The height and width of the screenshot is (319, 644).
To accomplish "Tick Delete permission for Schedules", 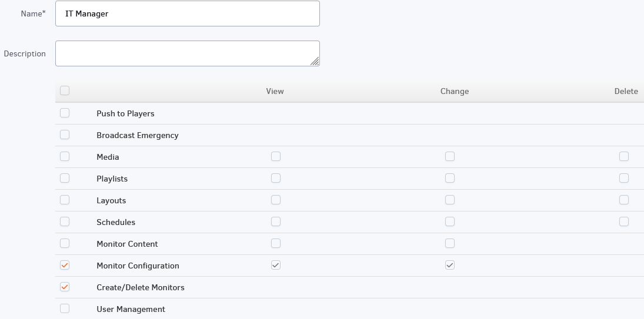I will 624,221.
